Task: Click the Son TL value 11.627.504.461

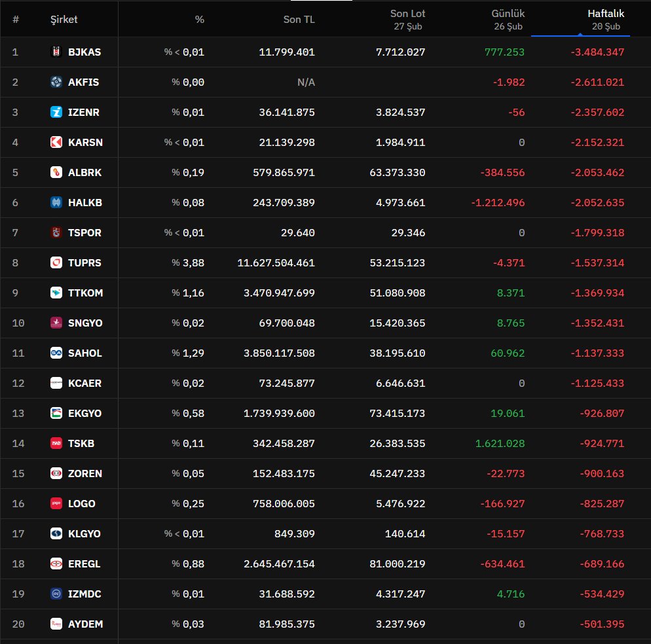Action: click(276, 262)
